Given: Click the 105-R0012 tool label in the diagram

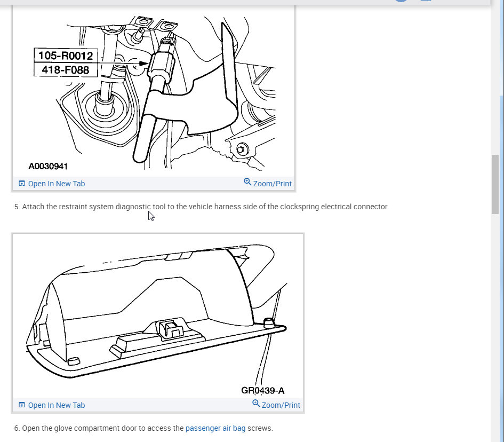Looking at the screenshot, I should click(66, 56).
